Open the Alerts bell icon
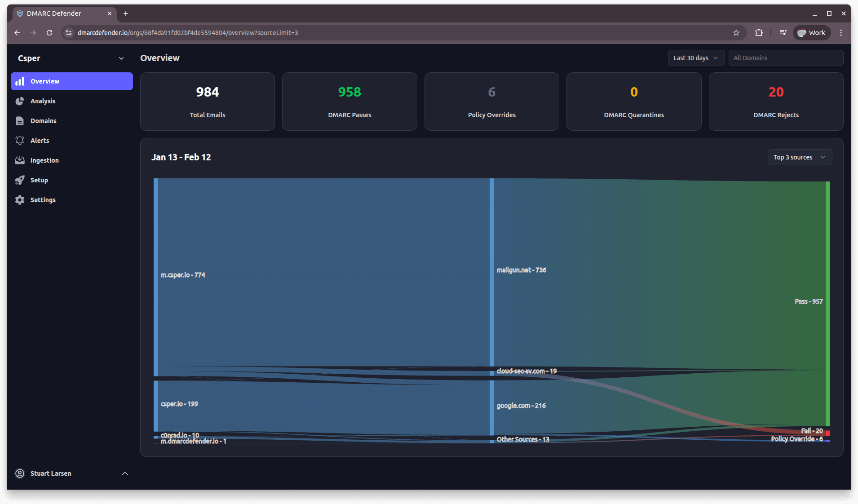 pos(20,141)
